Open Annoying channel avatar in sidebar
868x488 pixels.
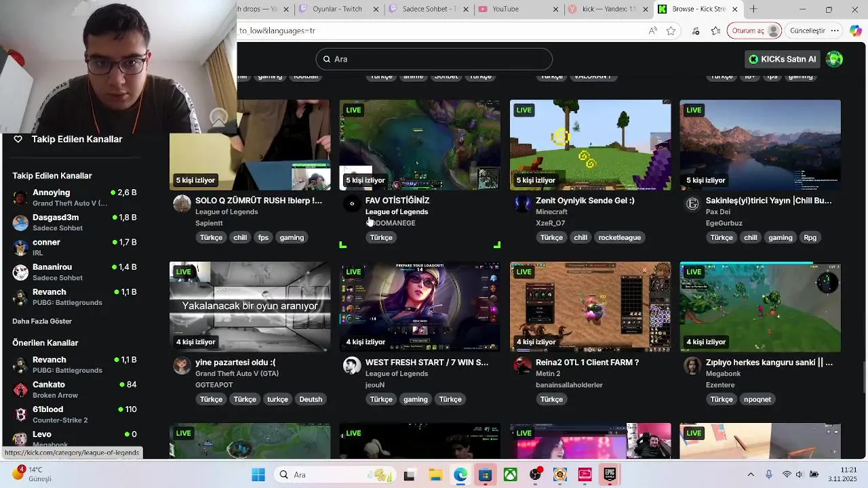[20, 198]
